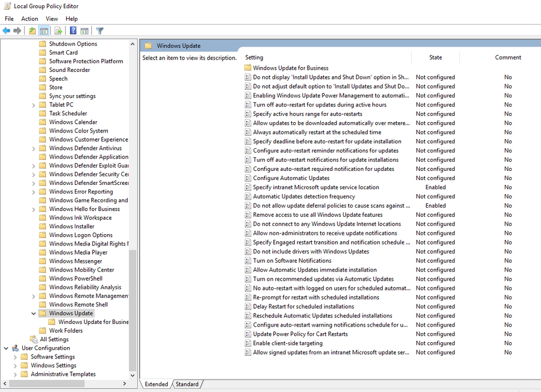This screenshot has width=541, height=392.
Task: Click the policy icon of Configure Automatic Updates
Action: pyautogui.click(x=248, y=178)
